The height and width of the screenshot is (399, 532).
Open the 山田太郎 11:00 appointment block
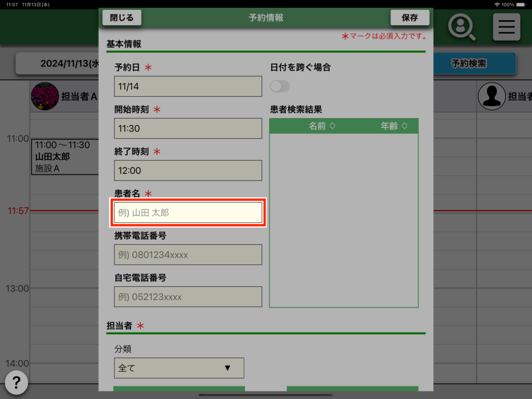coord(64,157)
